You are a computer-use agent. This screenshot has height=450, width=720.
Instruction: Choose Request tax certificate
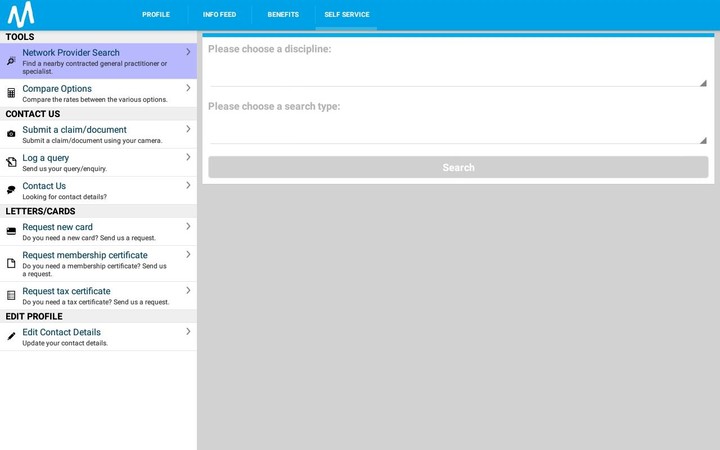pos(98,295)
